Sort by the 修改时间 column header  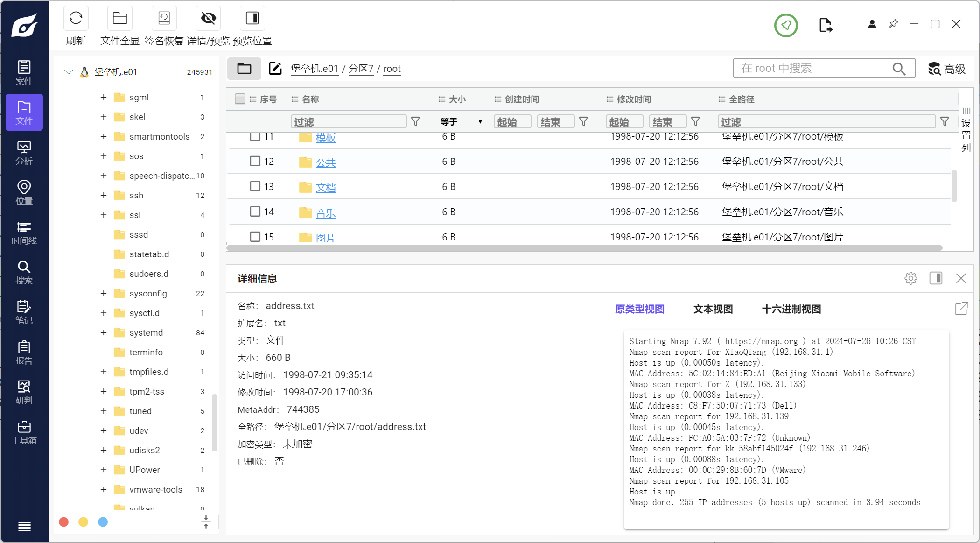point(634,99)
